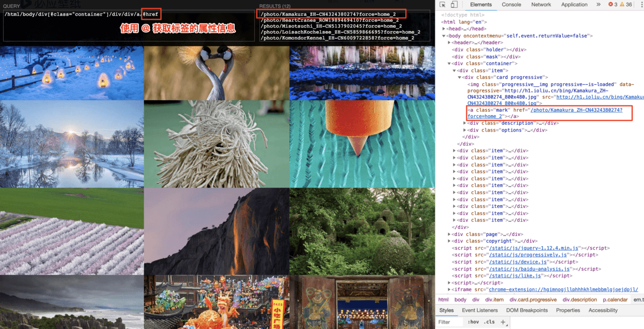
Task: Toggle the :hov element state button
Action: 473,322
